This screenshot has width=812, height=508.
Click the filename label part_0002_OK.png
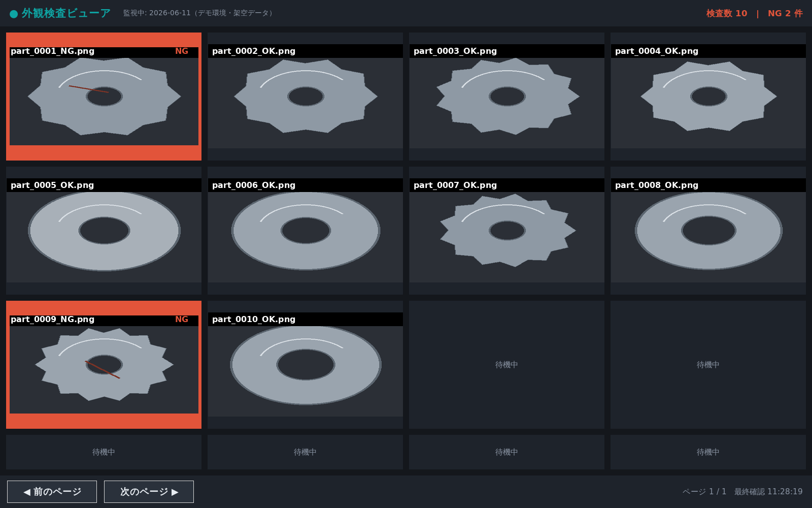[254, 51]
